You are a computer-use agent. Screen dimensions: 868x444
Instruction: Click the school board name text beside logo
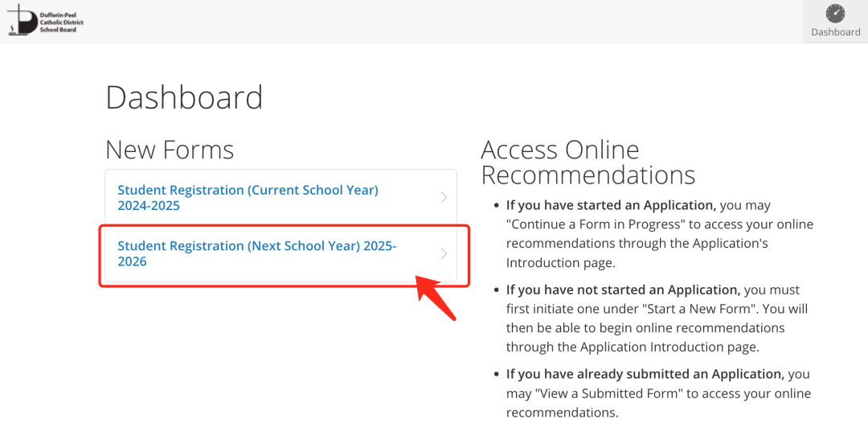[x=61, y=23]
